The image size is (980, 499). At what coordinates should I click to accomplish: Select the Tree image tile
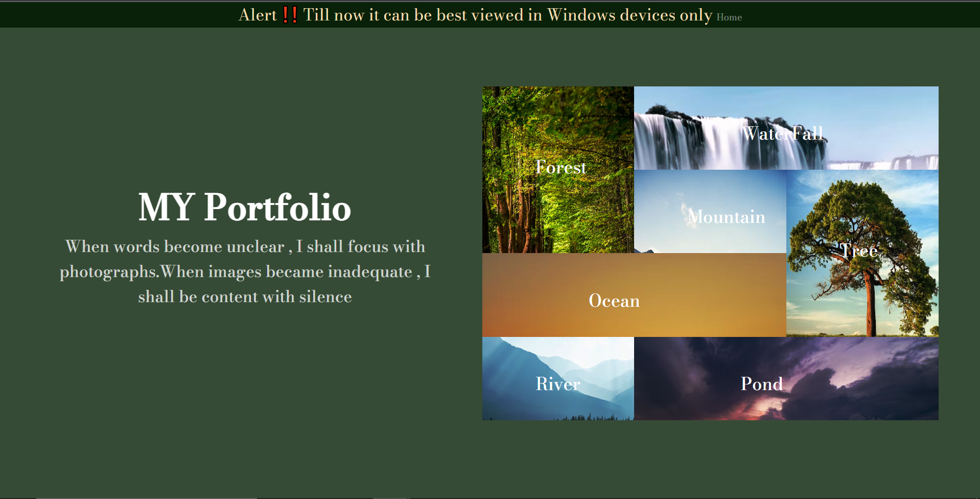coord(862,253)
